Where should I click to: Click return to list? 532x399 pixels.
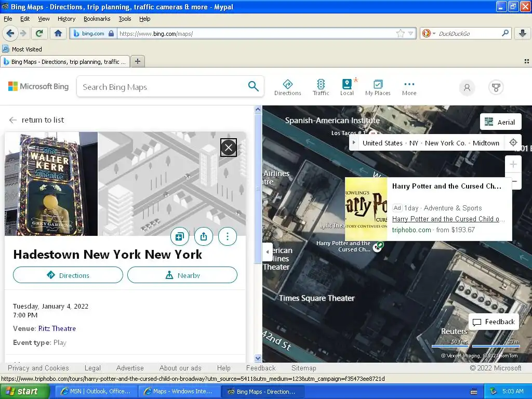(36, 120)
